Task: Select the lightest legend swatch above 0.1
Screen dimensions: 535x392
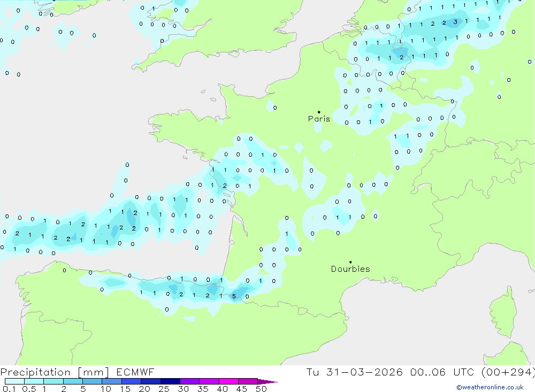Action: [14, 381]
